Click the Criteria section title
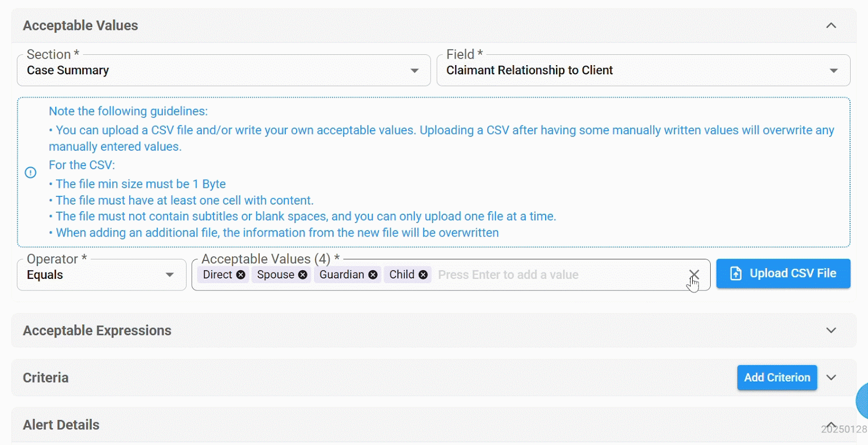The image size is (868, 445). tap(46, 378)
